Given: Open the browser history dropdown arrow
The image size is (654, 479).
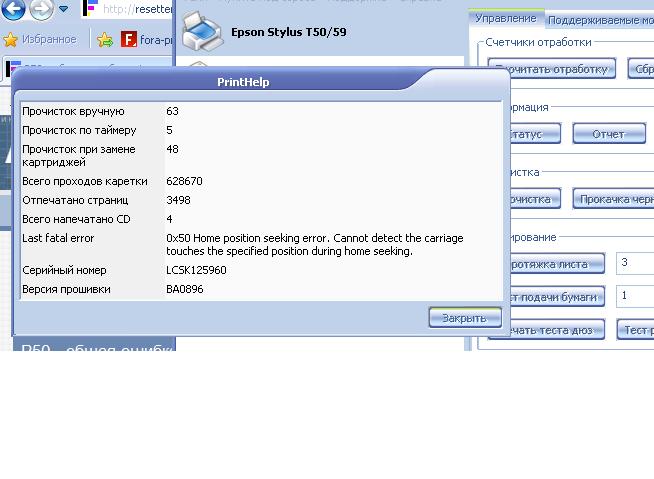Looking at the screenshot, I should (x=63, y=8).
